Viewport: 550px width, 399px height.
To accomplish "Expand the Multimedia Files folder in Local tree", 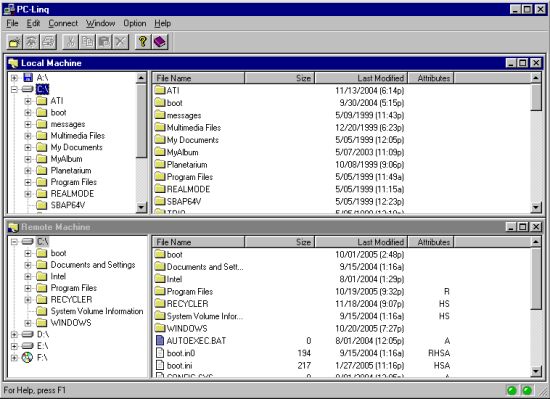I will pyautogui.click(x=28, y=136).
